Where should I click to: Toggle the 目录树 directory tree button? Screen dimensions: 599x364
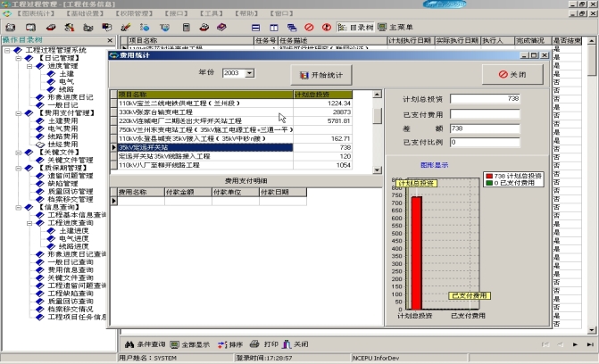pos(355,28)
